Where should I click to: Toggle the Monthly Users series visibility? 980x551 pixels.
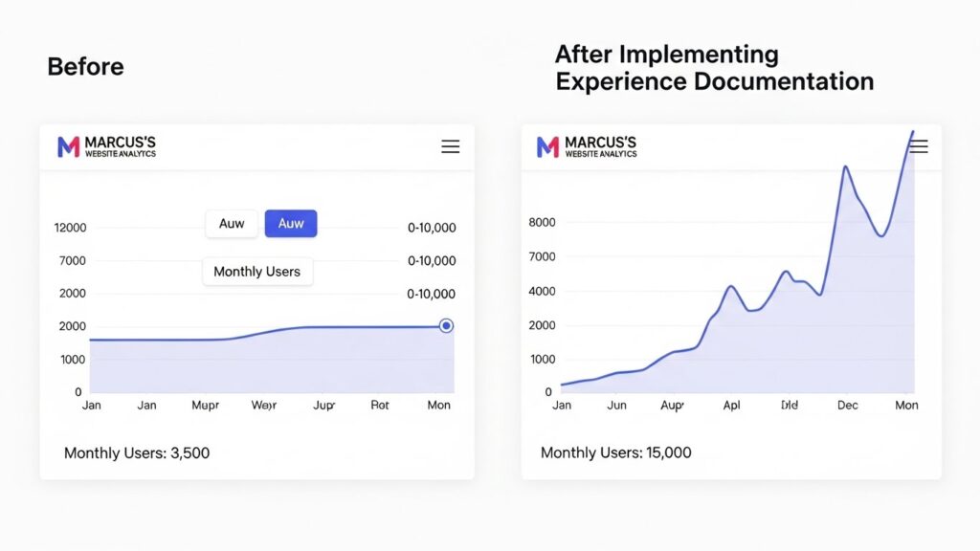256,272
